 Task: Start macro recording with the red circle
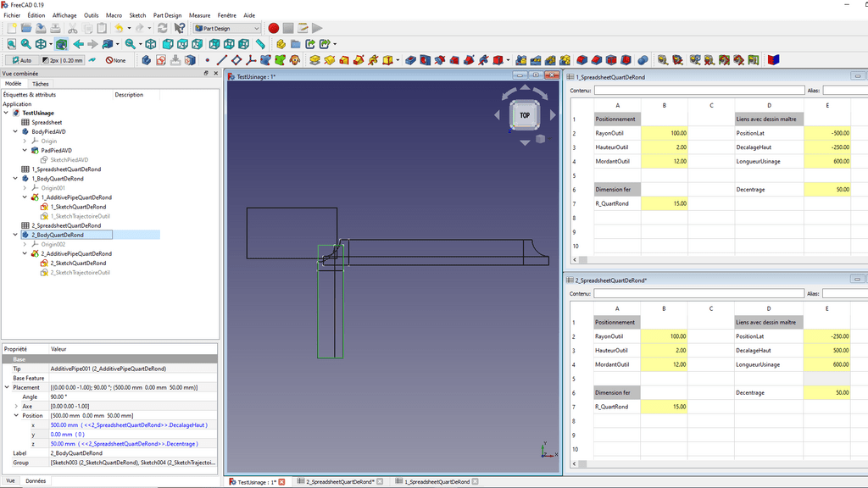point(274,28)
